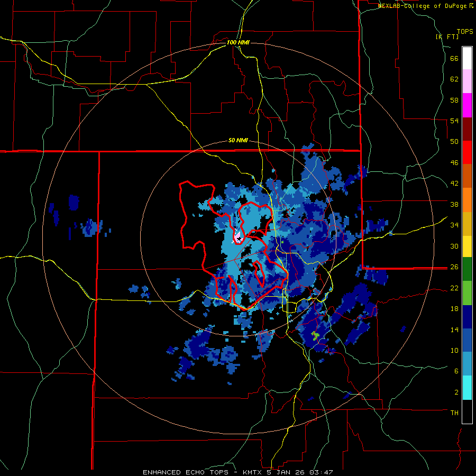
Task: Click the KMTX radar site identifier
Action: [253, 472]
